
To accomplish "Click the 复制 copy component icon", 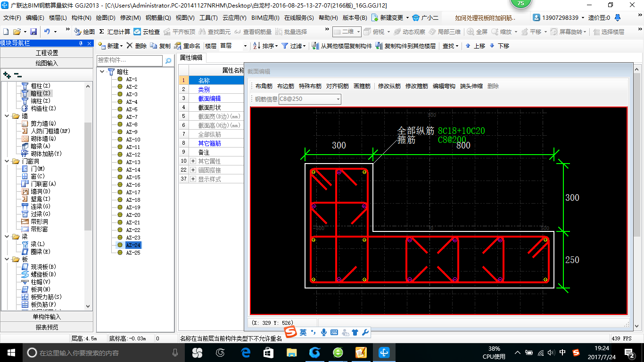I will (154, 46).
